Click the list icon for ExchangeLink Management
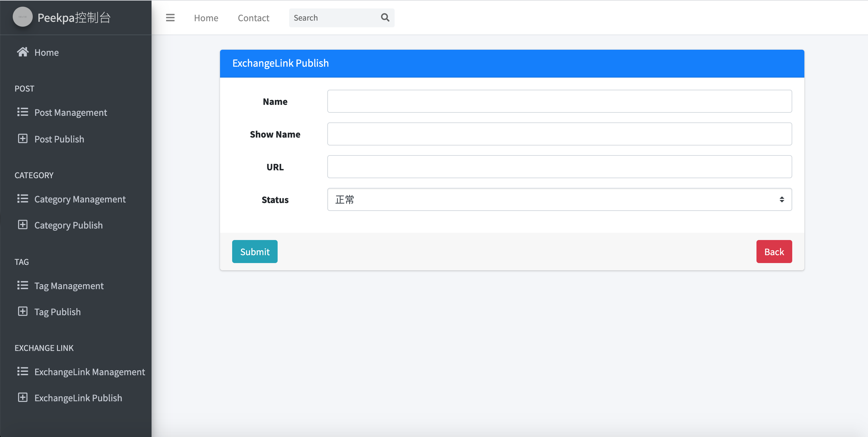The image size is (868, 437). pyautogui.click(x=22, y=371)
